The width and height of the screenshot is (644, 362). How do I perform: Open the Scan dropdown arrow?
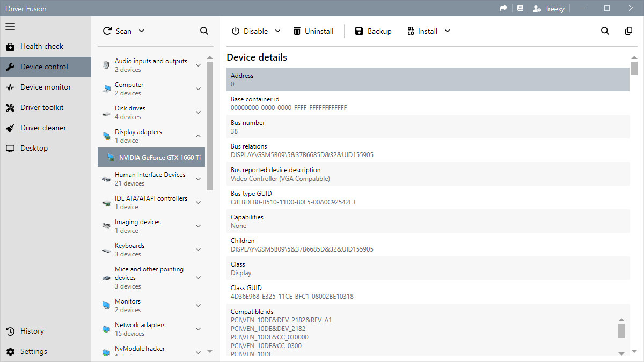pyautogui.click(x=142, y=31)
